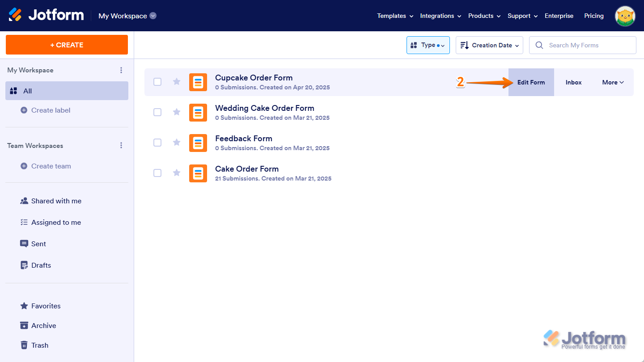The height and width of the screenshot is (362, 644).
Task: Open the Integrations menu
Action: point(441,16)
